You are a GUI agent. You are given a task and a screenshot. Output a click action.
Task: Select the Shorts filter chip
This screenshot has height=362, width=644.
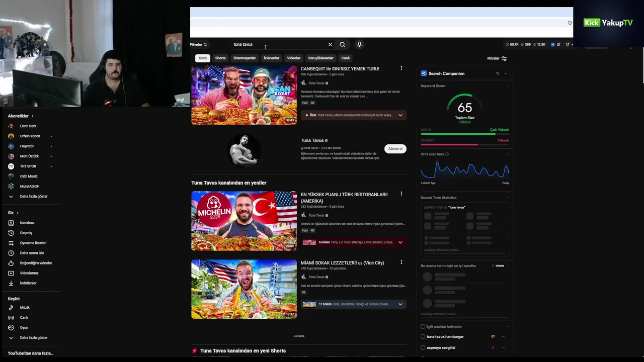point(220,58)
